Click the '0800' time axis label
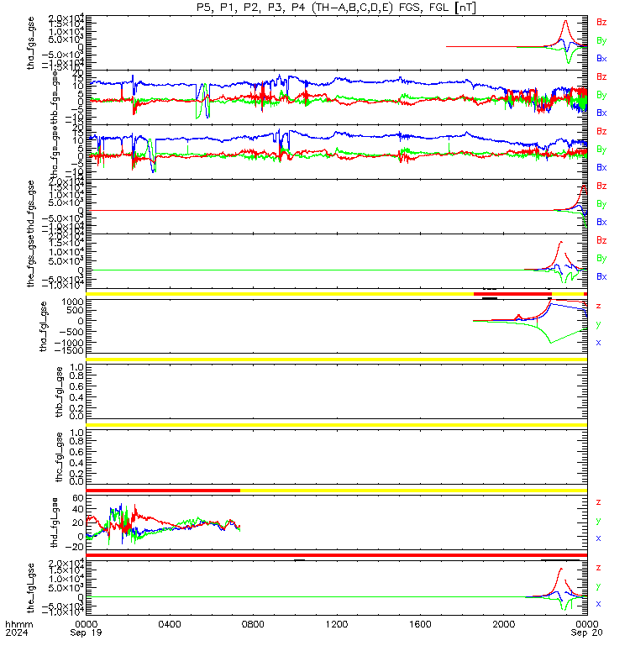 254,624
